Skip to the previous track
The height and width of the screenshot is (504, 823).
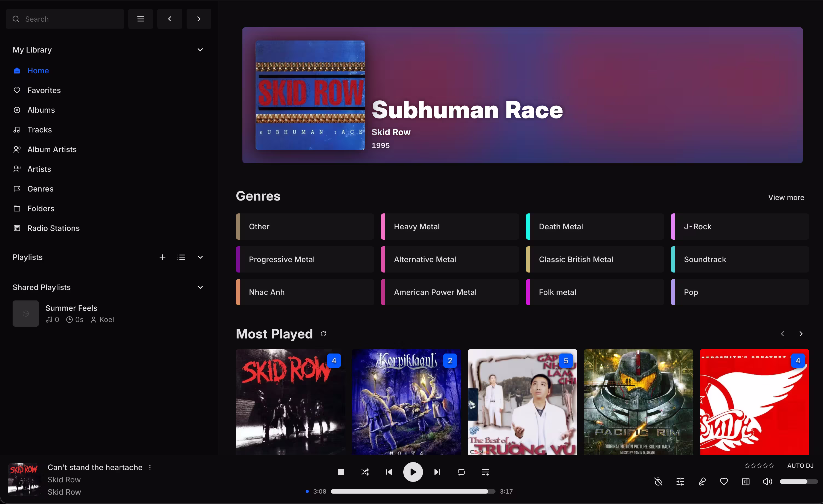(389, 472)
